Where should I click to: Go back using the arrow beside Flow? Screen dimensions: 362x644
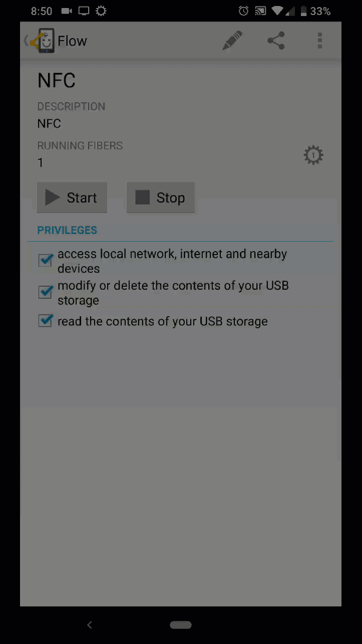coord(26,41)
